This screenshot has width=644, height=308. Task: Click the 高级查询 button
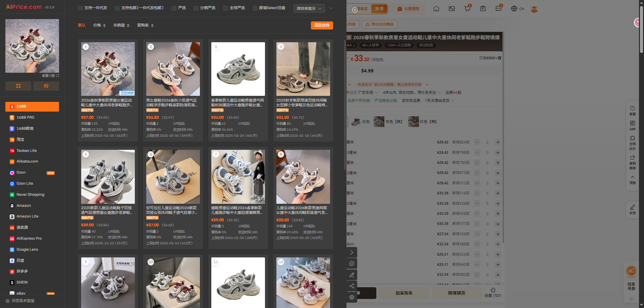click(x=322, y=25)
